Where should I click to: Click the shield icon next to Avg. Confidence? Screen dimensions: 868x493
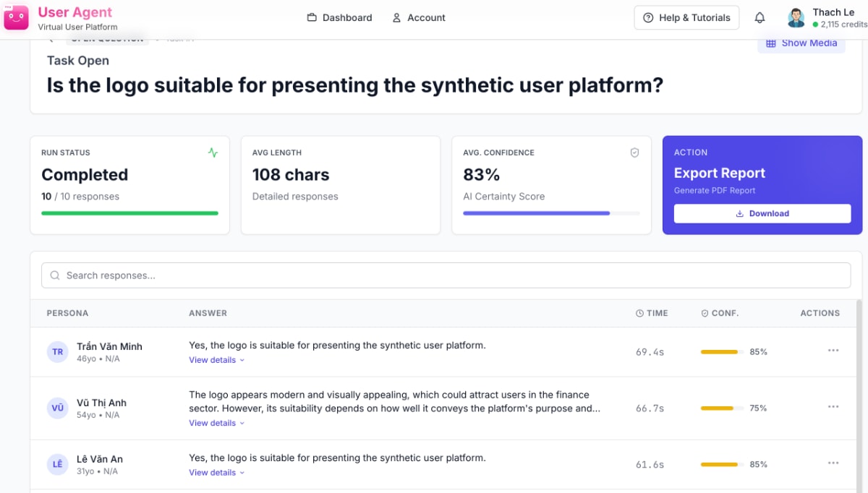634,153
